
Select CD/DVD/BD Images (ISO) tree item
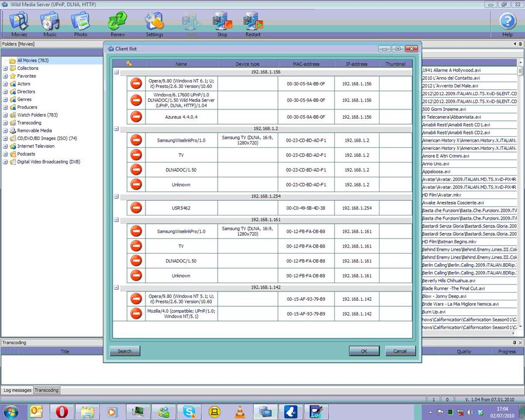[47, 138]
